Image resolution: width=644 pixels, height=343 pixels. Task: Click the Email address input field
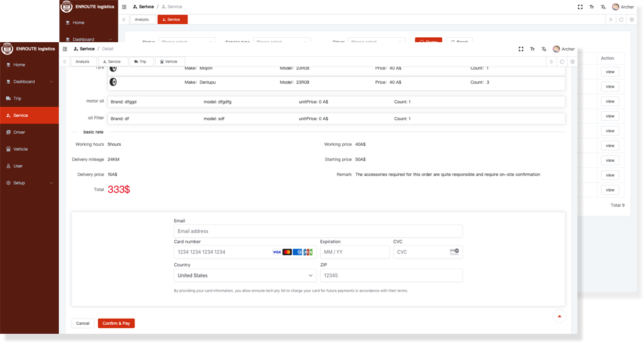318,231
